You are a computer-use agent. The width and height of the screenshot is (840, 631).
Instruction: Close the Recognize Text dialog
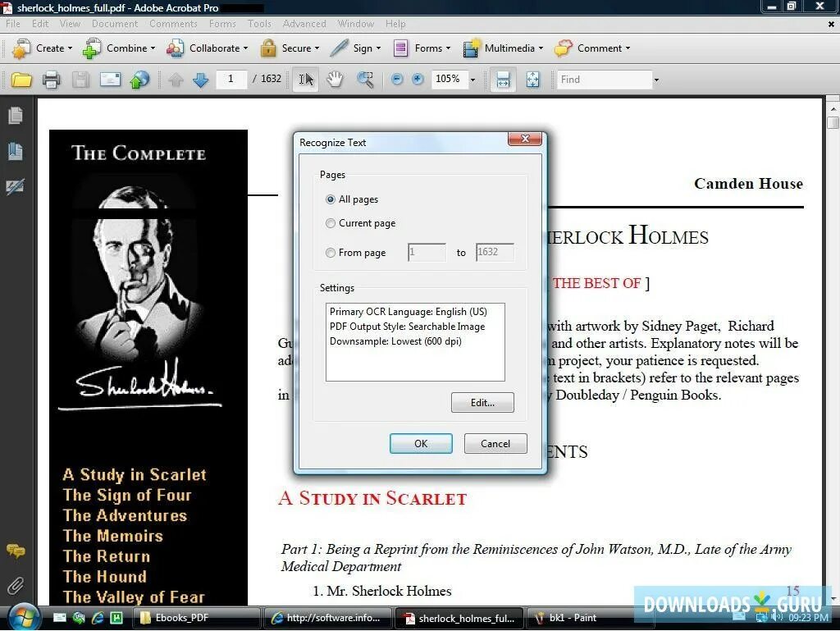(525, 139)
